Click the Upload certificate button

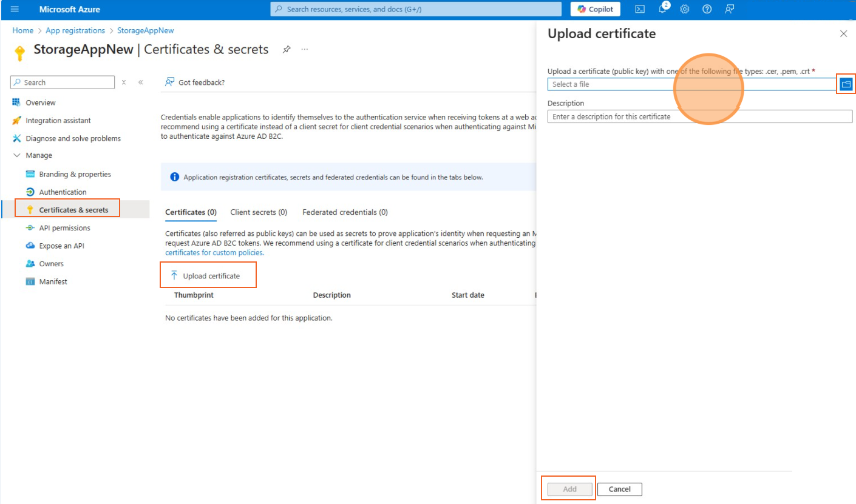pos(208,276)
